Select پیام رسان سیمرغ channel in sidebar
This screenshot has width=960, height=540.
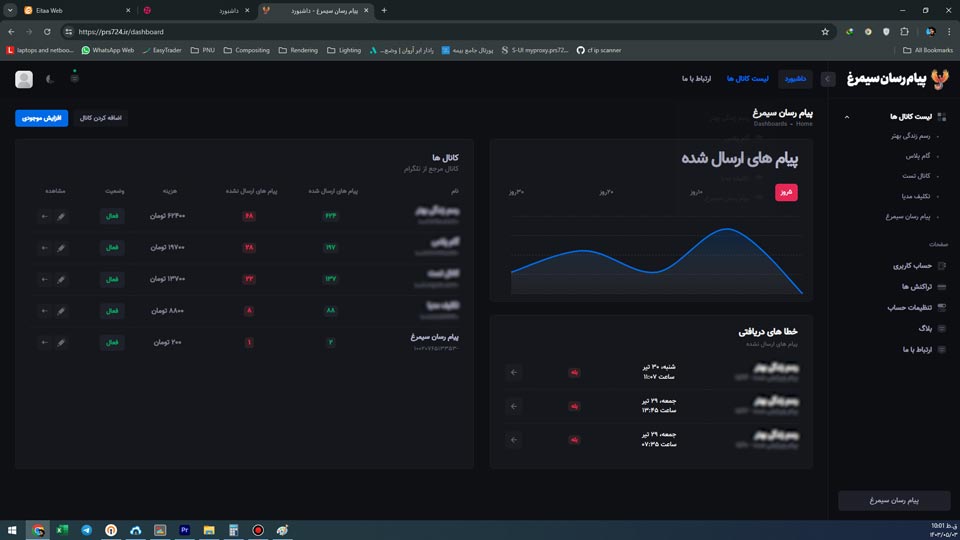pyautogui.click(x=908, y=217)
